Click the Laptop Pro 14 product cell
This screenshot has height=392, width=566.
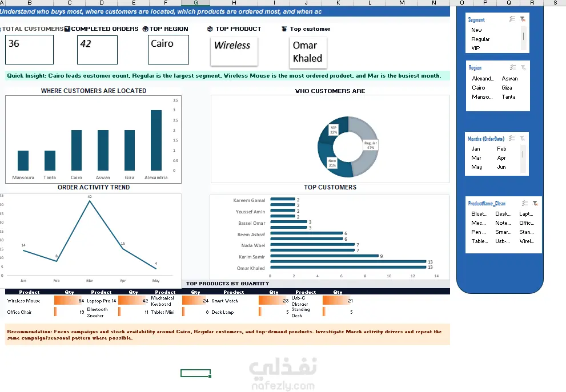pos(102,301)
